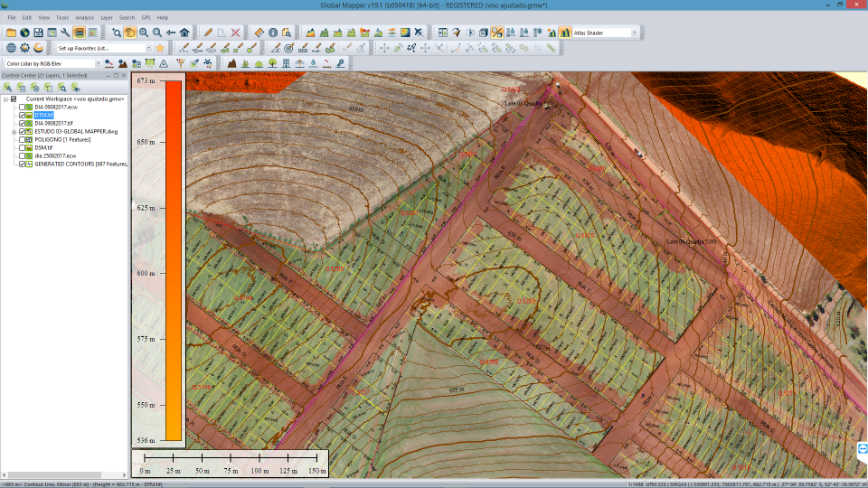Go back to previous view arrow
Image resolution: width=868 pixels, height=488 pixels.
click(x=171, y=33)
